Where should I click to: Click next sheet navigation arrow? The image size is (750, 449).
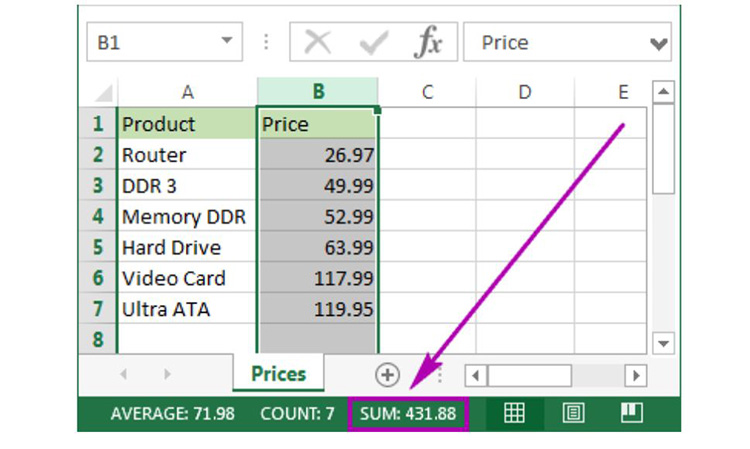click(167, 374)
